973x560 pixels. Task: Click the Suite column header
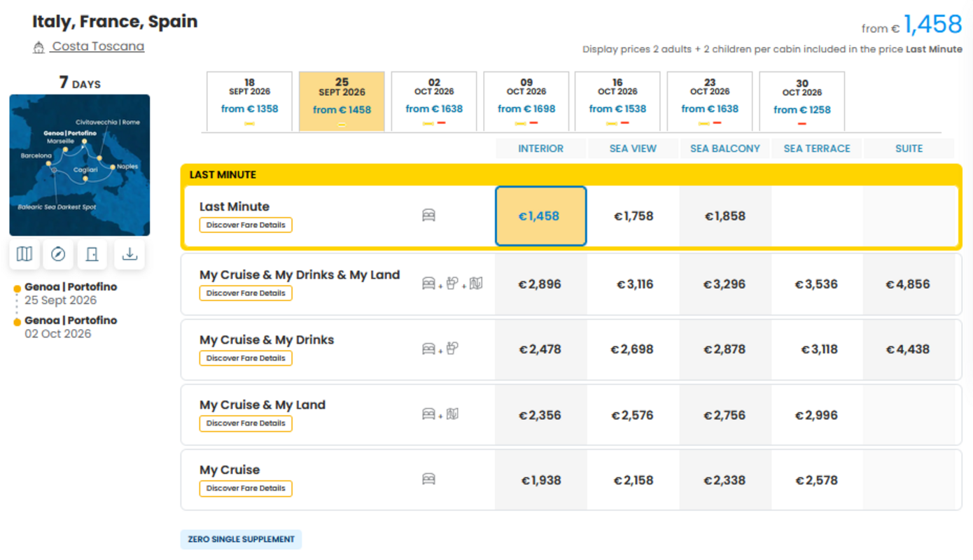[909, 148]
